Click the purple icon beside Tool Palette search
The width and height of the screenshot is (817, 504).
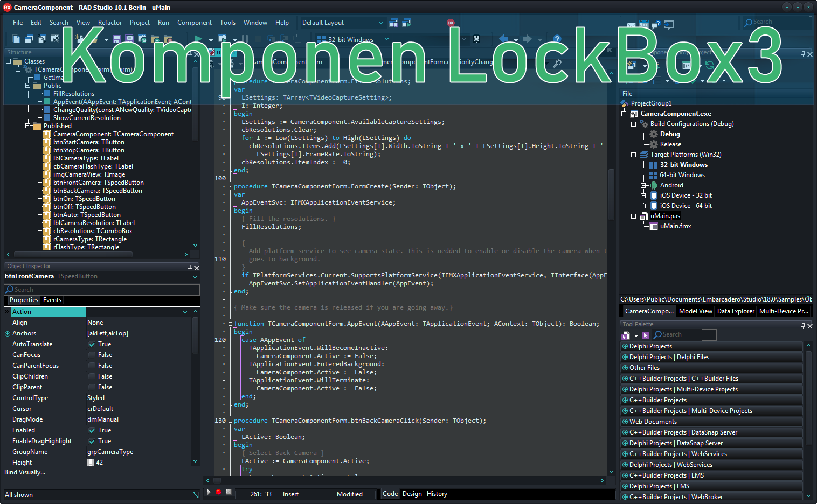(646, 335)
